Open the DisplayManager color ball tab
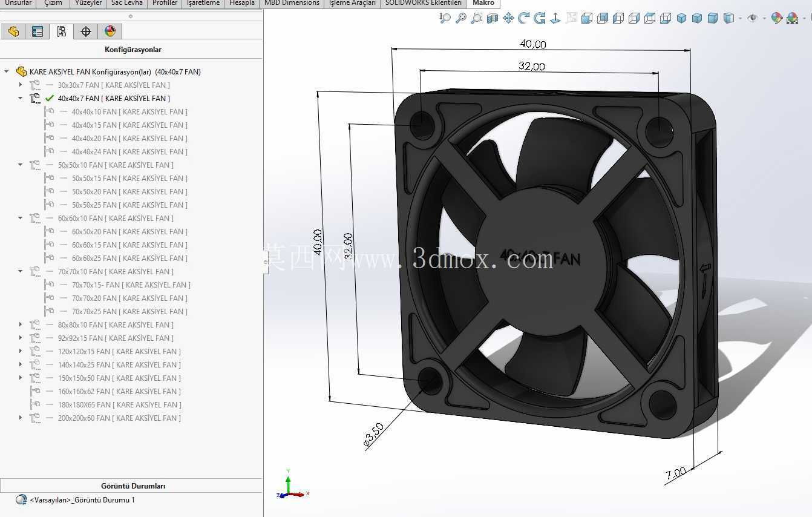This screenshot has width=812, height=517. 110,31
